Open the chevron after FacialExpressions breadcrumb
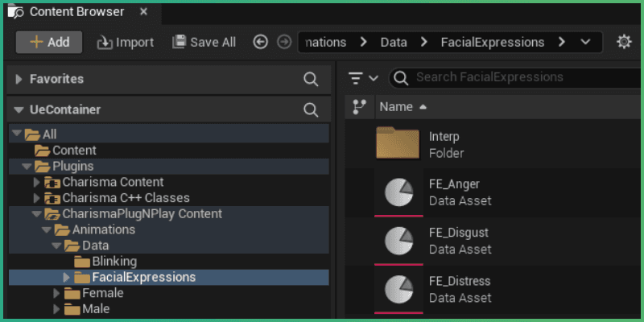Image resolution: width=644 pixels, height=322 pixels. click(x=561, y=43)
